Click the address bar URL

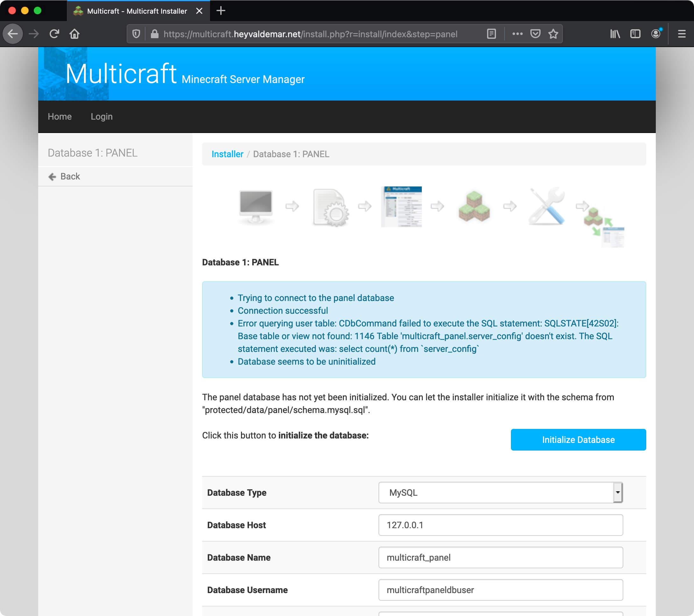click(x=310, y=34)
